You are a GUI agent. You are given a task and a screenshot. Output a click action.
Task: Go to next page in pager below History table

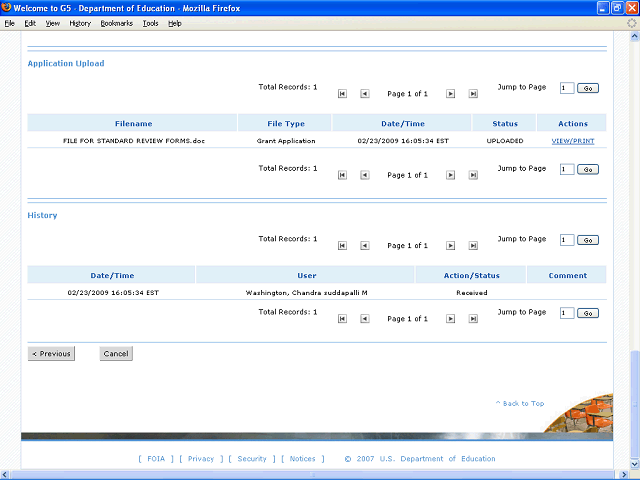[450, 319]
